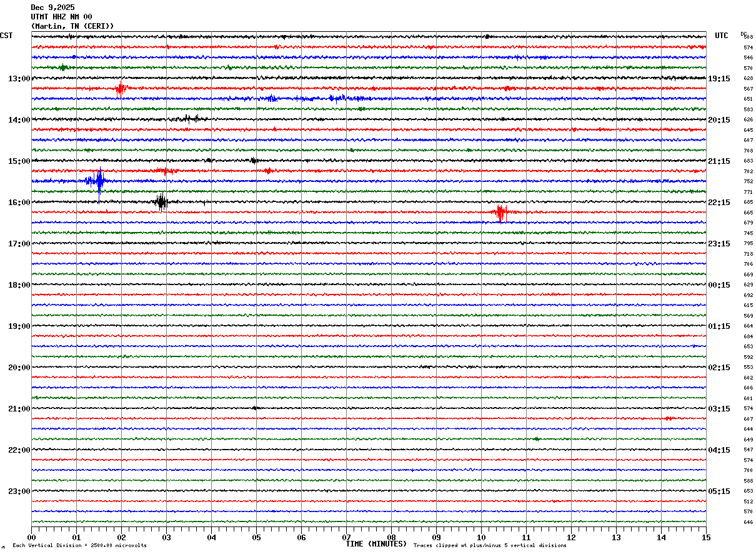The image size is (756, 554).
Task: Click the "Traces clipped at plus/minus 5 vertical divisions" note
Action: pos(490,546)
